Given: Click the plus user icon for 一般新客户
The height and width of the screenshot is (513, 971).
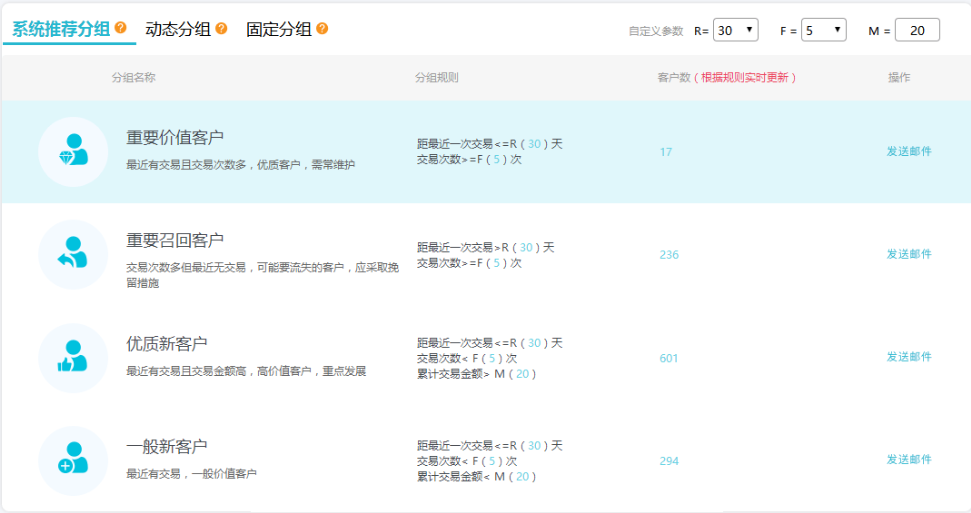Looking at the screenshot, I should [x=73, y=460].
